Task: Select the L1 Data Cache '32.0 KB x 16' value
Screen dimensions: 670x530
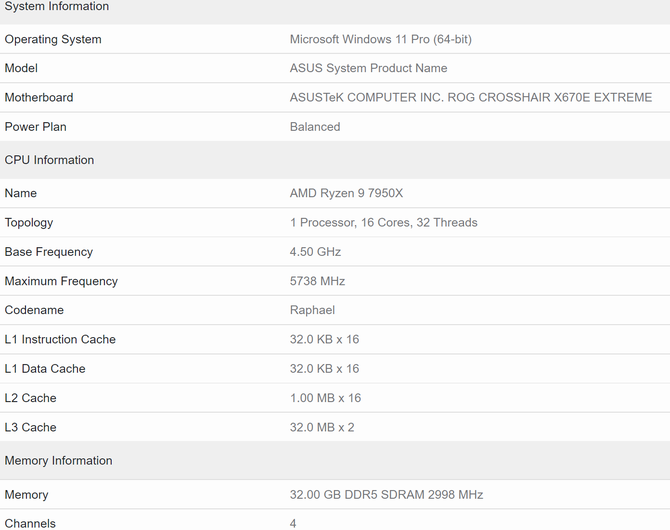Action: (324, 369)
